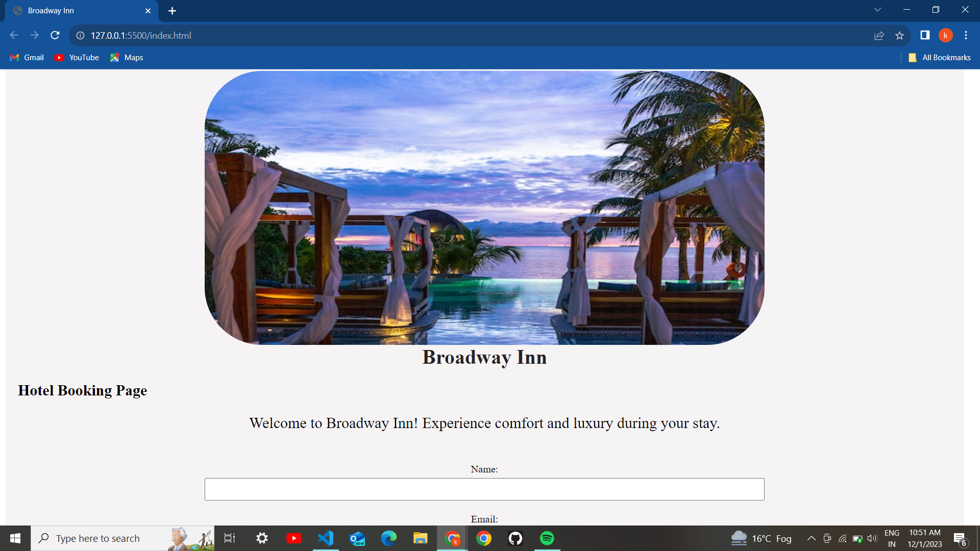Click the browser back arrow
The height and width of the screenshot is (551, 980).
[14, 35]
